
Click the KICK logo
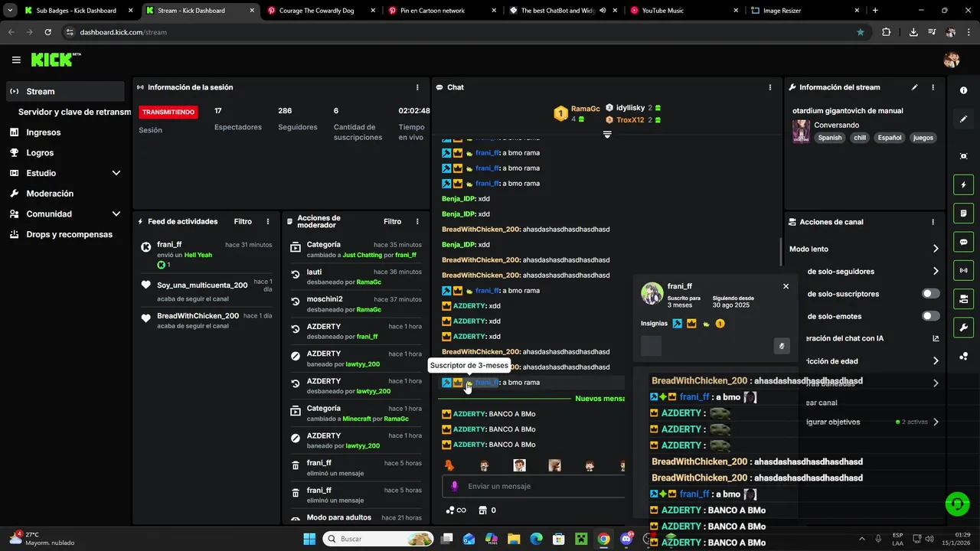point(54,60)
